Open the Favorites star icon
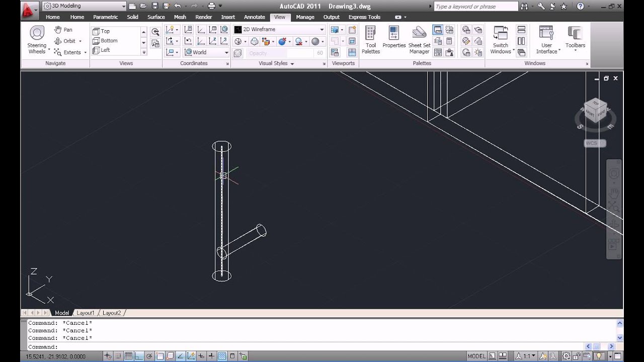The image size is (644, 362). (563, 7)
